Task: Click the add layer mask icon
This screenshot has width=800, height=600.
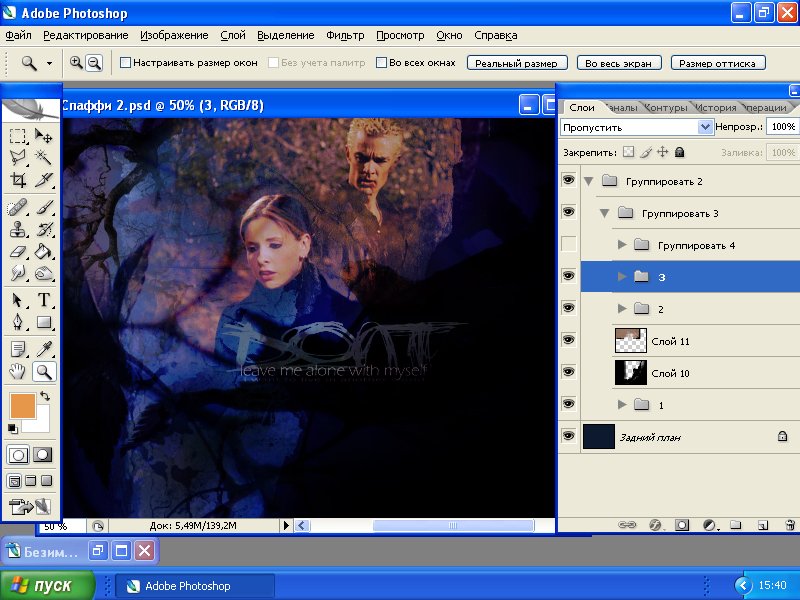Action: (x=682, y=524)
